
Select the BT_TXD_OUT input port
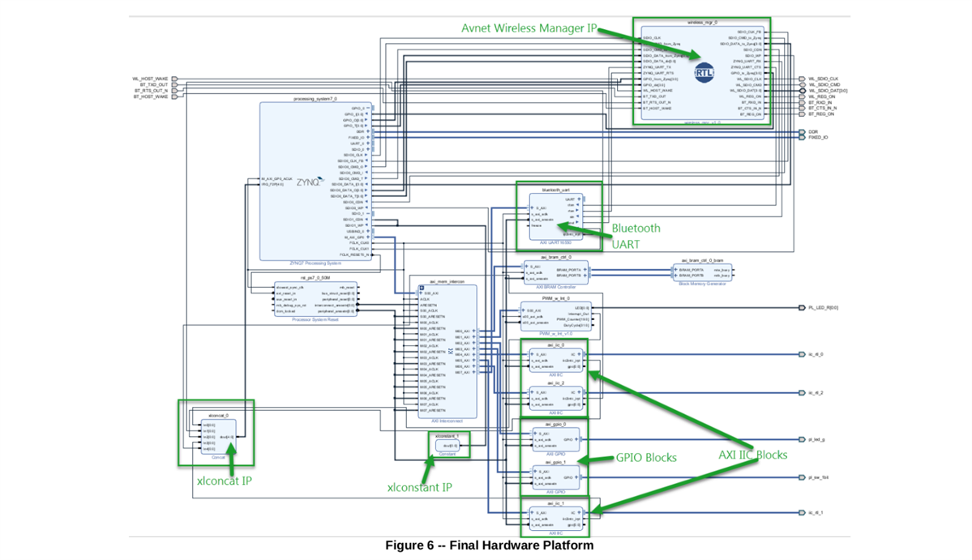pyautogui.click(x=175, y=85)
